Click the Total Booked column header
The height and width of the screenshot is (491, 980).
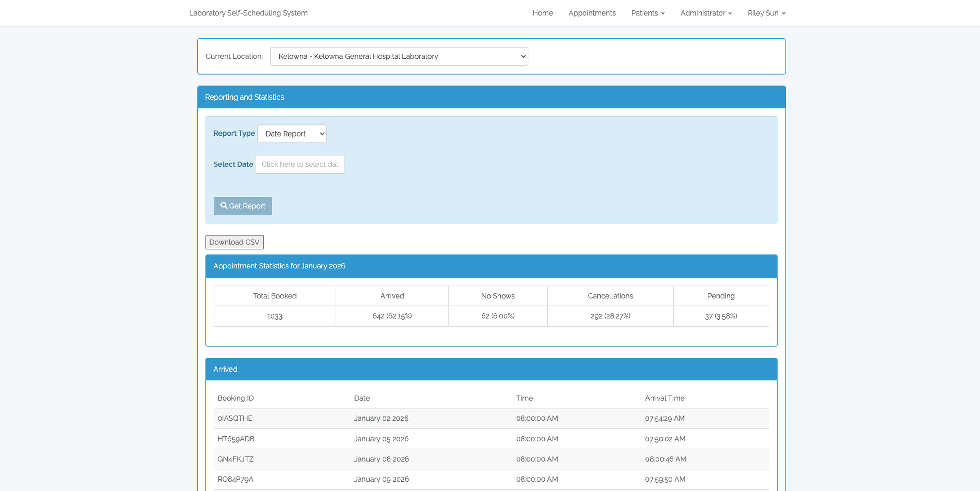pyautogui.click(x=275, y=296)
